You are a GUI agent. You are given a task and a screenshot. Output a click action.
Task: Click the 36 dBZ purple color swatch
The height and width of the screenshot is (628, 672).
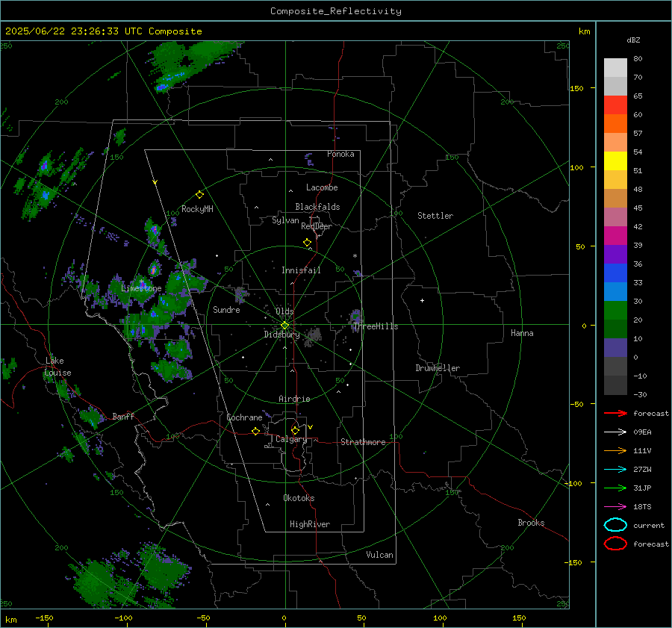(x=615, y=254)
